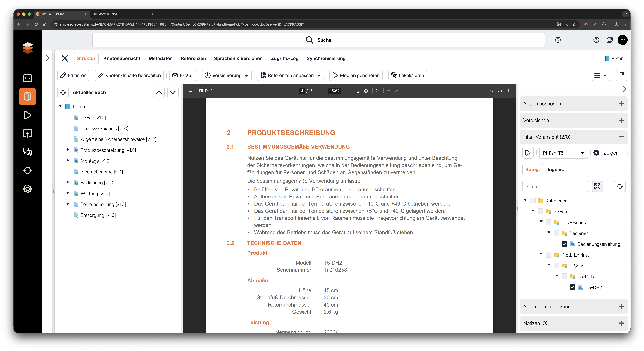Click the Medien generieren button
The image size is (644, 351).
356,75
